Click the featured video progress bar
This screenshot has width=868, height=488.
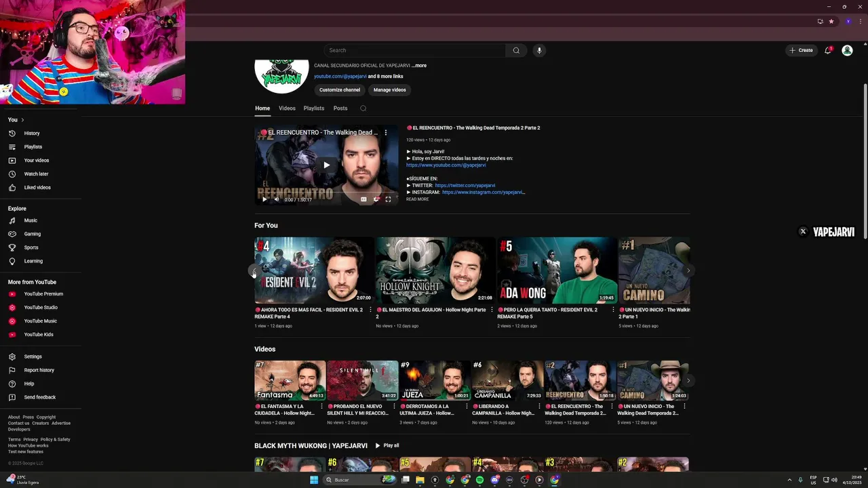326,192
